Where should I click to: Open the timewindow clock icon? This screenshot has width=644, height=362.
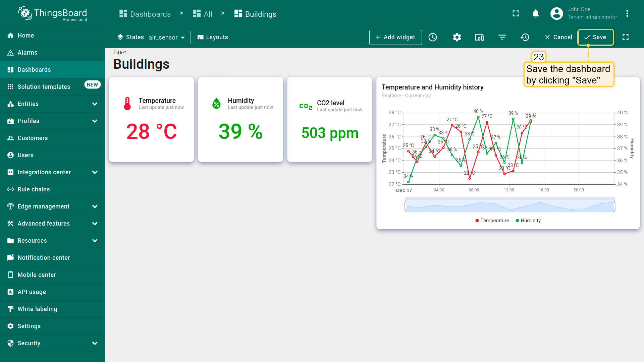pos(433,37)
